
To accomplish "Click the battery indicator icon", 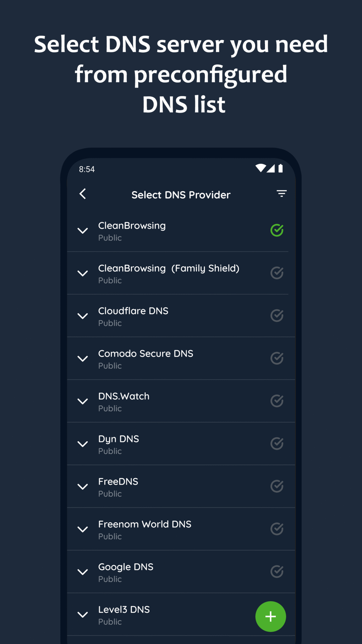I will click(281, 169).
